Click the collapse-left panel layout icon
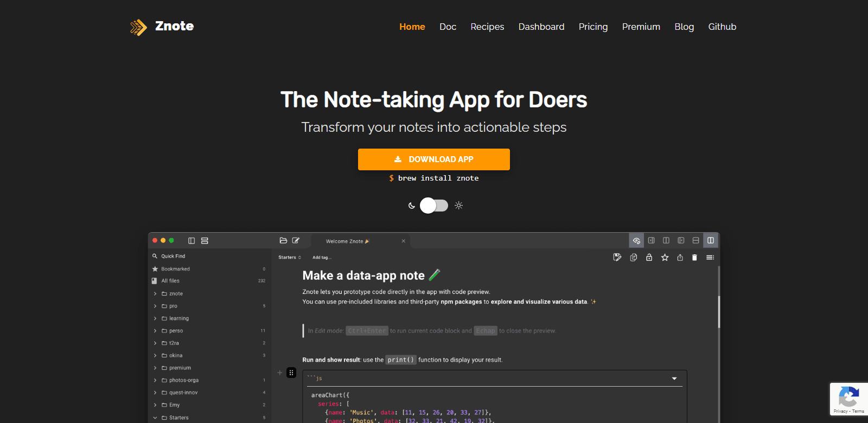Image resolution: width=868 pixels, height=423 pixels. [x=681, y=240]
